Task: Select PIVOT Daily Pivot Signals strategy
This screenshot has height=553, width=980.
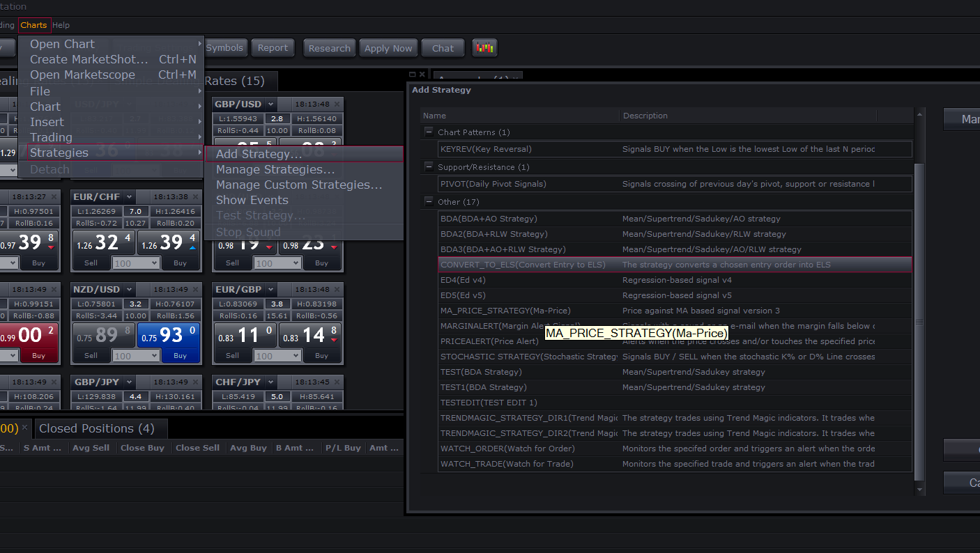Action: 675,184
